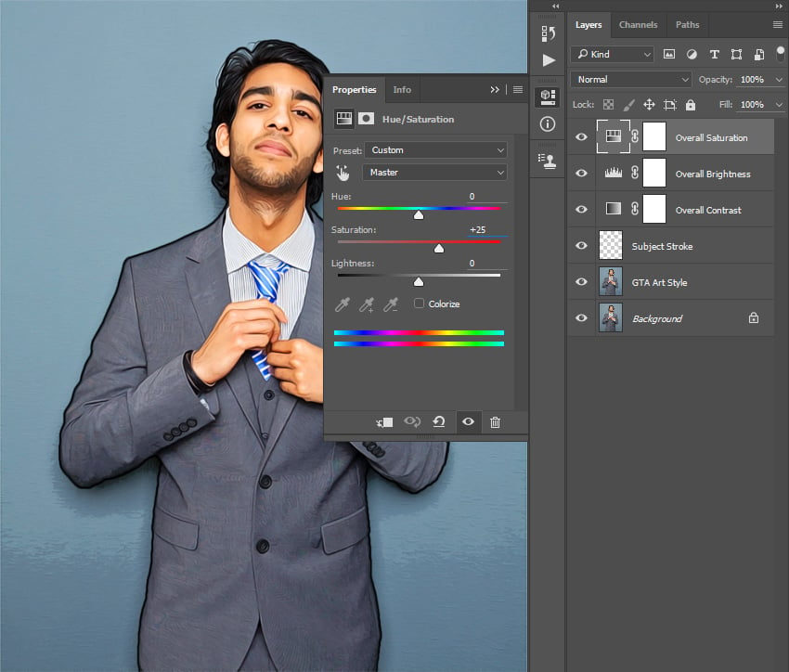
Task: Open the Kind filter dropdown
Action: click(613, 55)
